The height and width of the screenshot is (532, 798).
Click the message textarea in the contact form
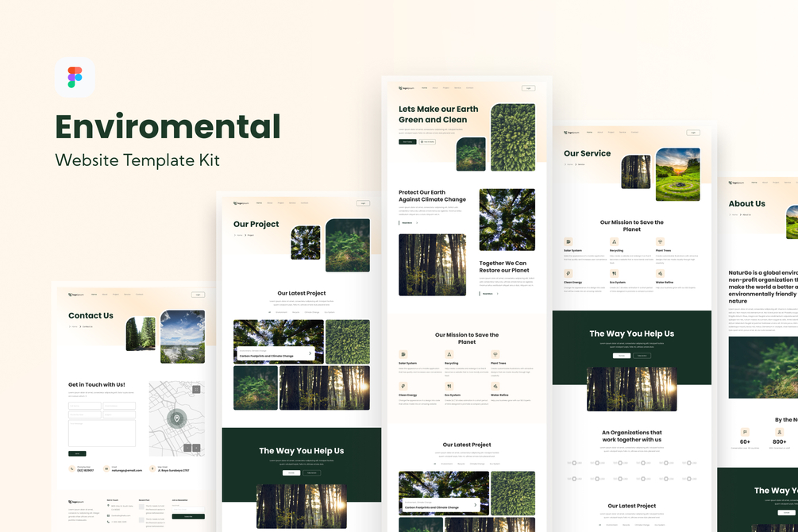[x=102, y=434]
